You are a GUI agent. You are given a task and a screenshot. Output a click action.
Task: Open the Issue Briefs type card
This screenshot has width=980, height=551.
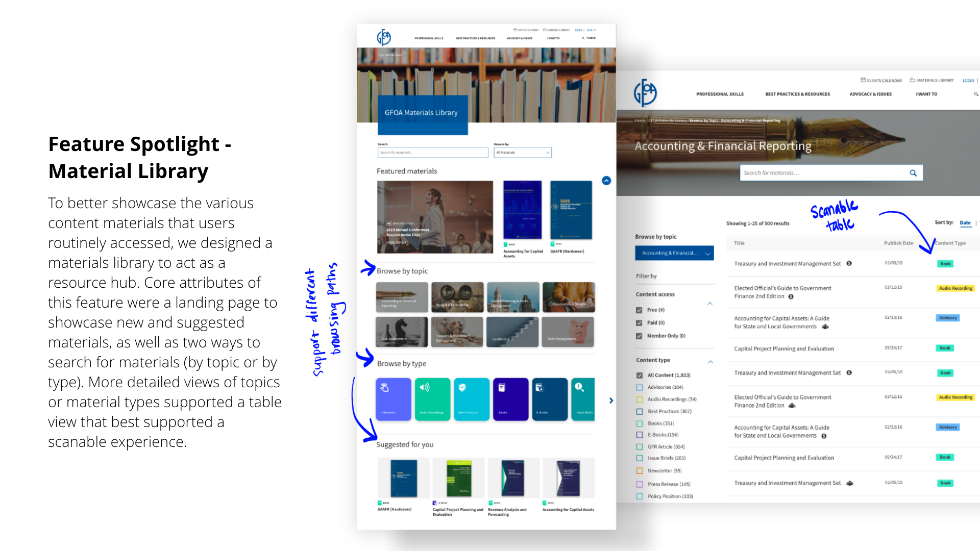point(583,399)
